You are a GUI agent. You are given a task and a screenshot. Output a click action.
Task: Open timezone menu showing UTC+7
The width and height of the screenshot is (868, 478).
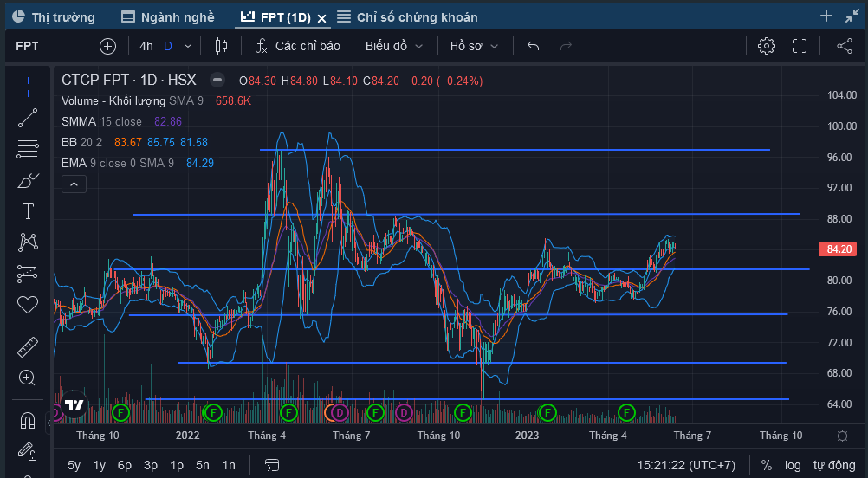686,465
